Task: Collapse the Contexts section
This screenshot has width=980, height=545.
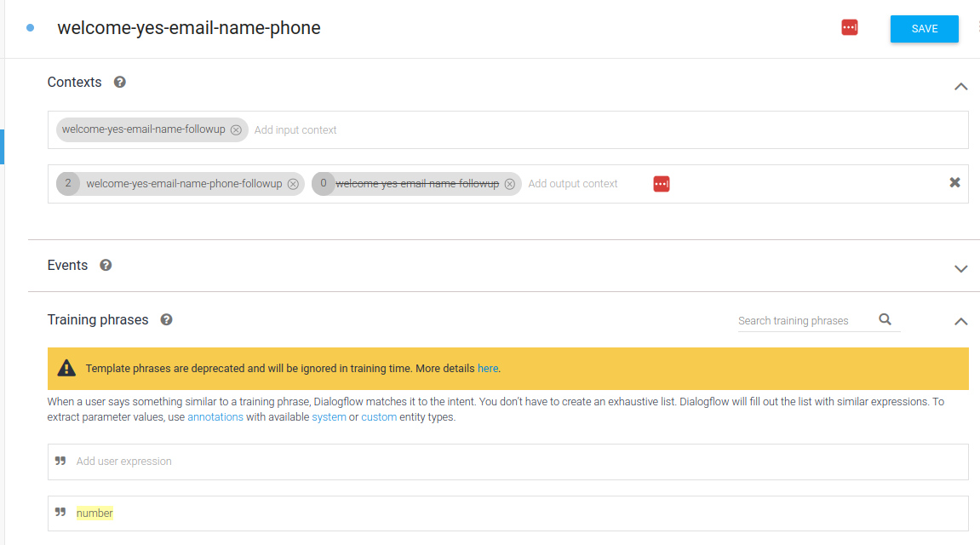Action: (960, 86)
